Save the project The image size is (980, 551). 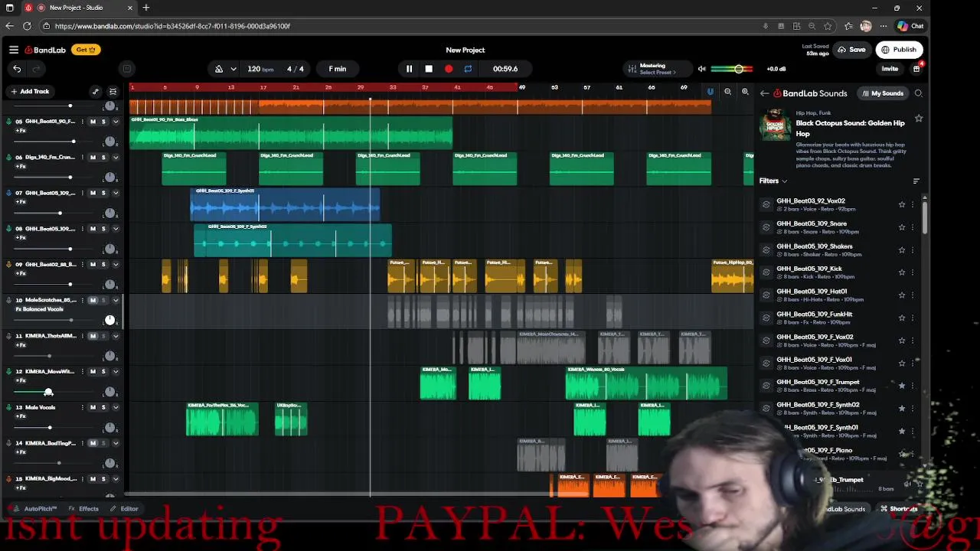[851, 50]
